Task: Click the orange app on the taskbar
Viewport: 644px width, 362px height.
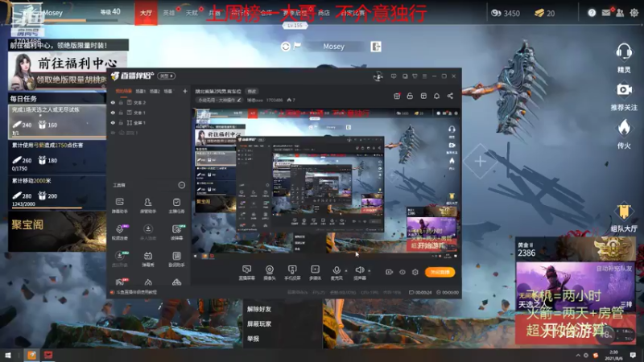Action: coord(31,355)
